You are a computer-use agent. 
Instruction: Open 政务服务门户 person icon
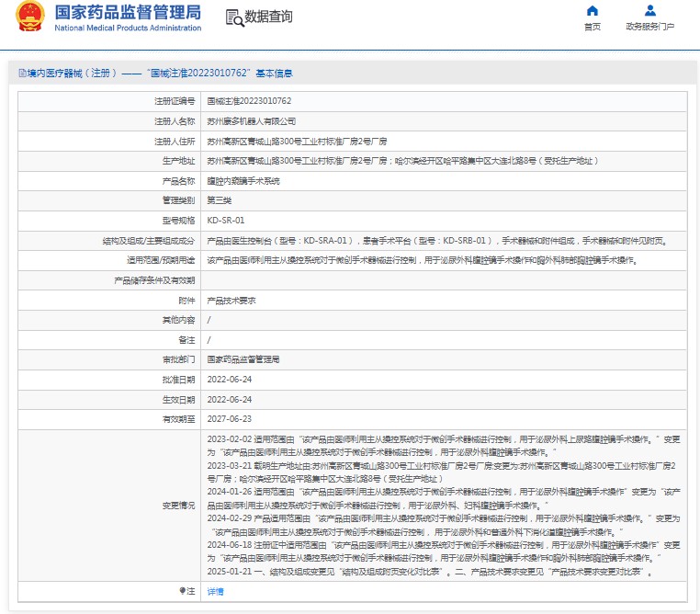coord(649,11)
